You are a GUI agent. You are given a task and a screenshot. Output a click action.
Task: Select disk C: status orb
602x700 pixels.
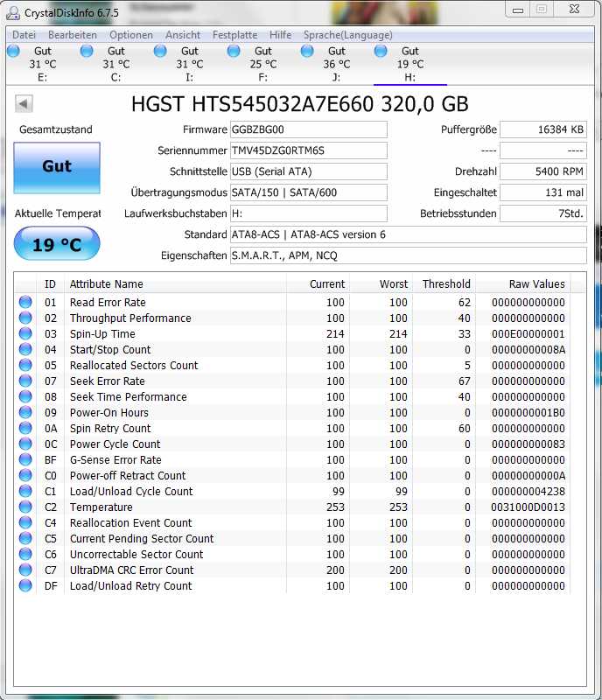coord(87,51)
